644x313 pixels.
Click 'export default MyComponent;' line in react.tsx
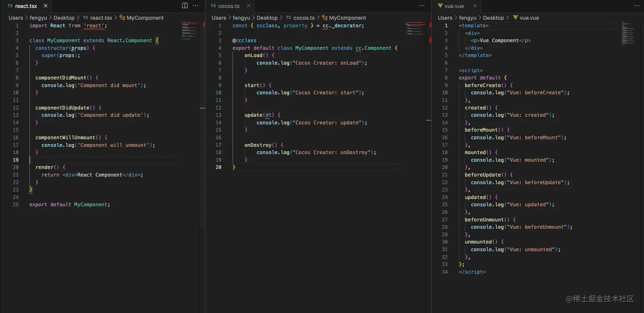tap(70, 205)
